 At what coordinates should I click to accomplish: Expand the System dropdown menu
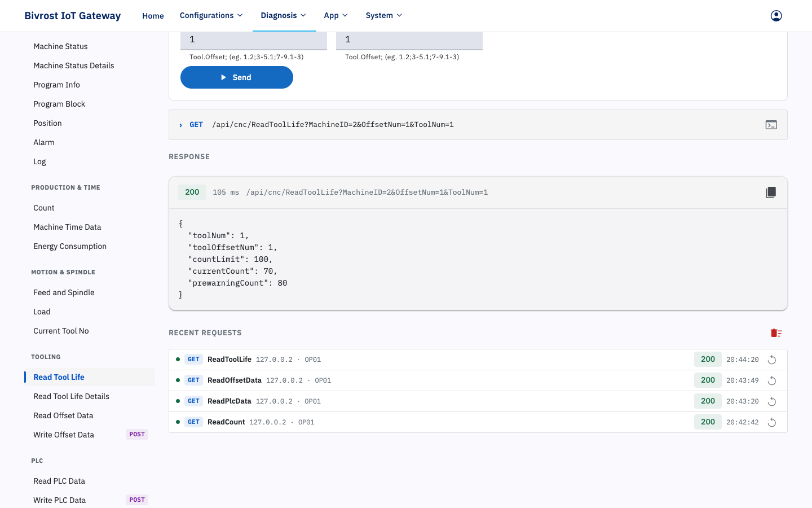click(384, 16)
